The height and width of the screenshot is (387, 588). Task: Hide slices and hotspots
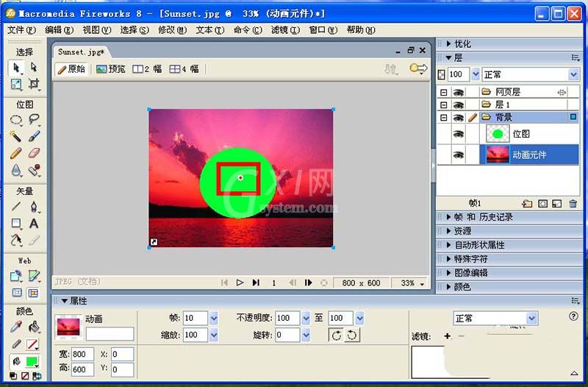(17, 293)
